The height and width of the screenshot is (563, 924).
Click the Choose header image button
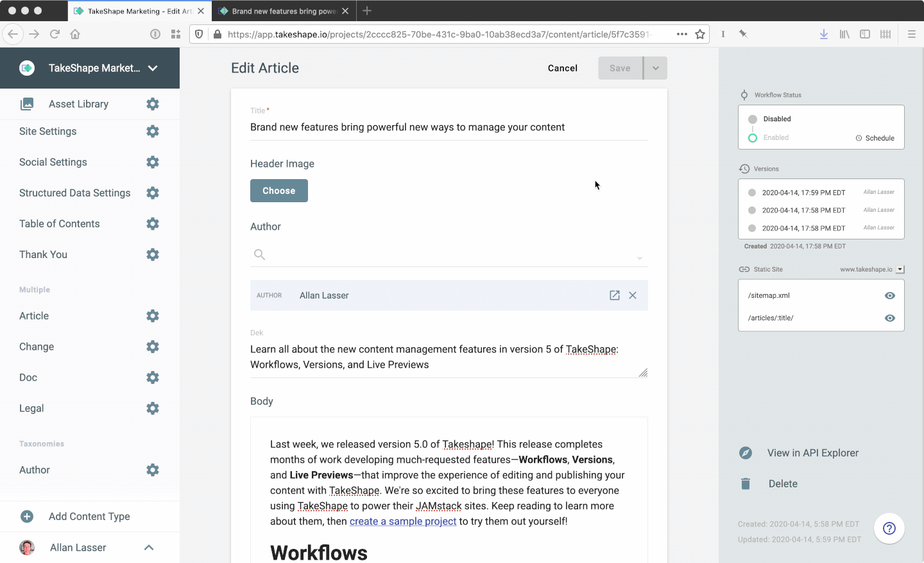click(279, 191)
